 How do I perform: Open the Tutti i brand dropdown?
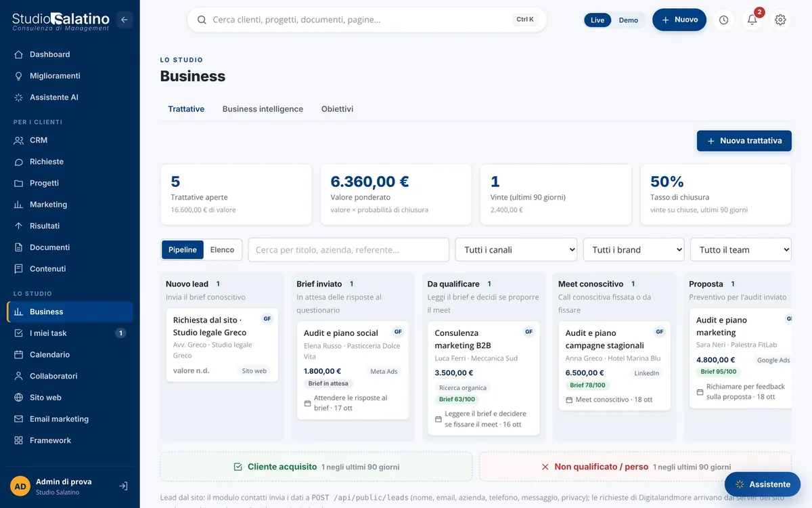pos(634,250)
